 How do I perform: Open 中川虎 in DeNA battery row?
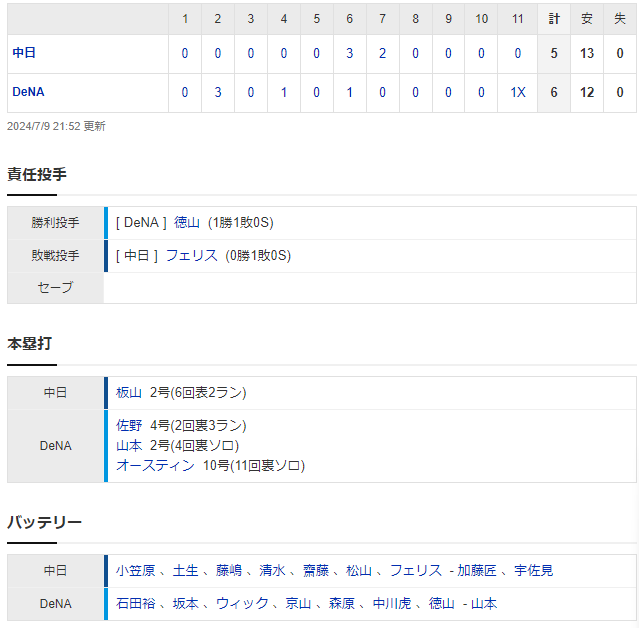(x=392, y=604)
